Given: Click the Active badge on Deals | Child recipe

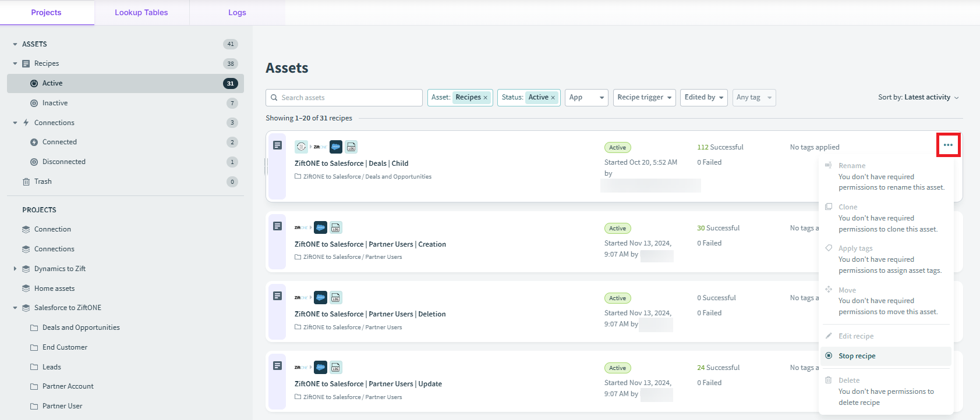Looking at the screenshot, I should [x=618, y=148].
